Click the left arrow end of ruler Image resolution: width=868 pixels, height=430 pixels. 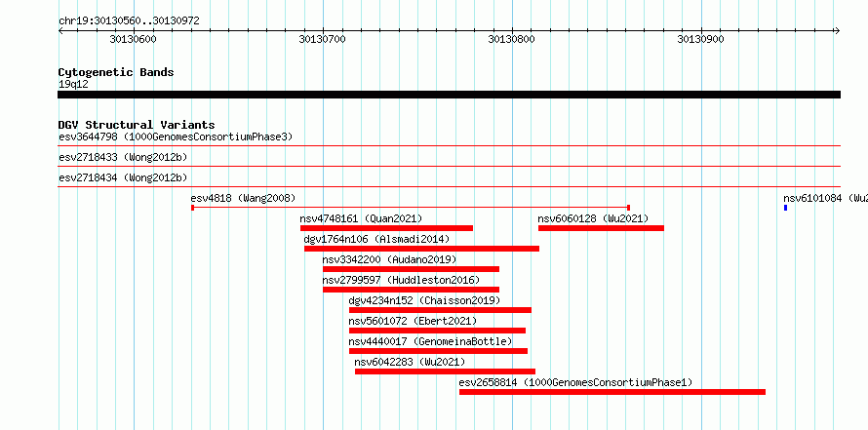point(60,30)
